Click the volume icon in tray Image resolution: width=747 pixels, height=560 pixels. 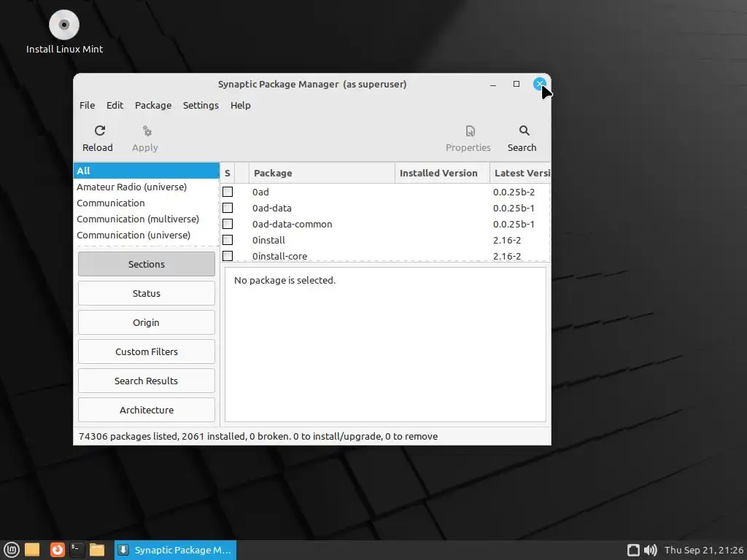pyautogui.click(x=650, y=550)
